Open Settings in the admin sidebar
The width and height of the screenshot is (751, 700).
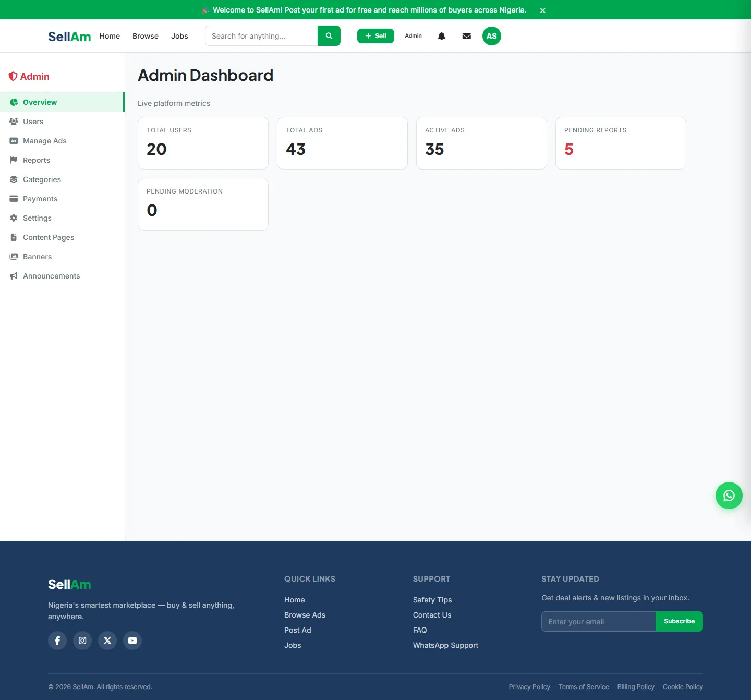click(62, 218)
